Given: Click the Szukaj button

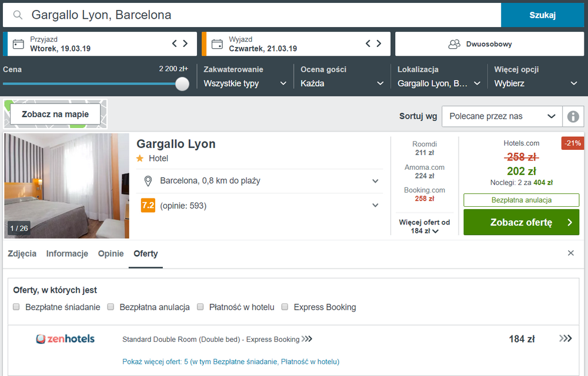Looking at the screenshot, I should [542, 15].
